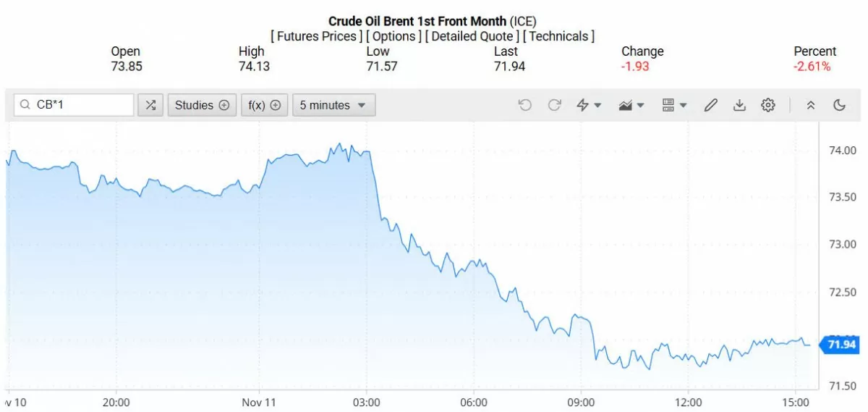The height and width of the screenshot is (412, 868).
Task: Click the 71.94 last price marker
Action: [841, 345]
